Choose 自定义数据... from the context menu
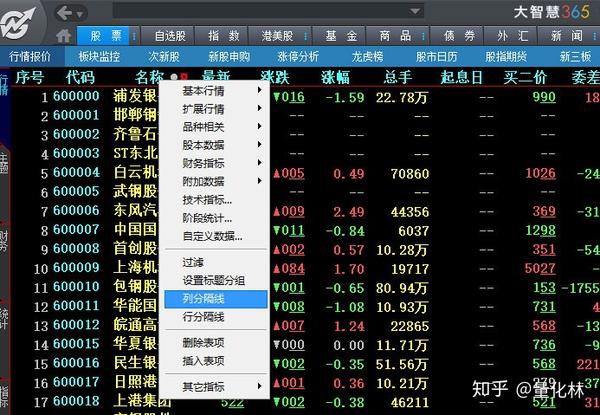Image resolution: width=600 pixels, height=415 pixels. pos(216,236)
